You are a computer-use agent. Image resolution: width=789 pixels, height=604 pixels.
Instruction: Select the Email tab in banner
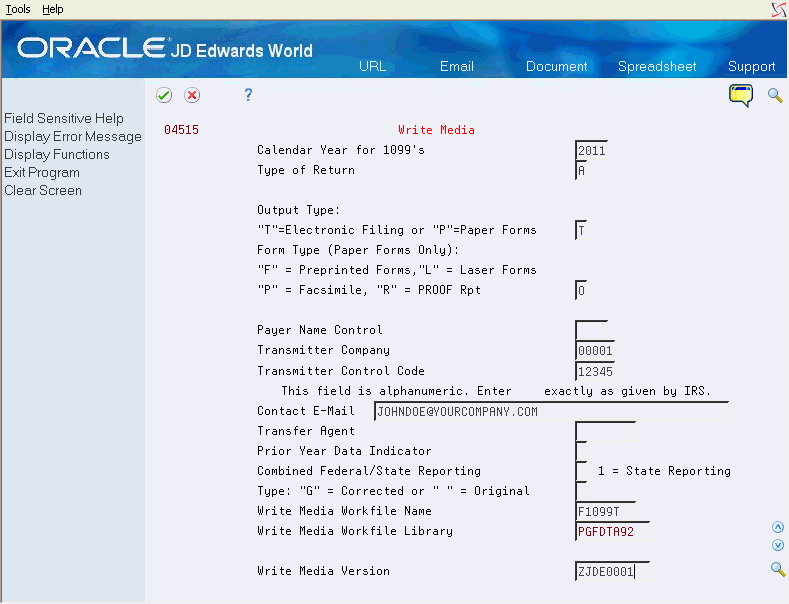[456, 66]
